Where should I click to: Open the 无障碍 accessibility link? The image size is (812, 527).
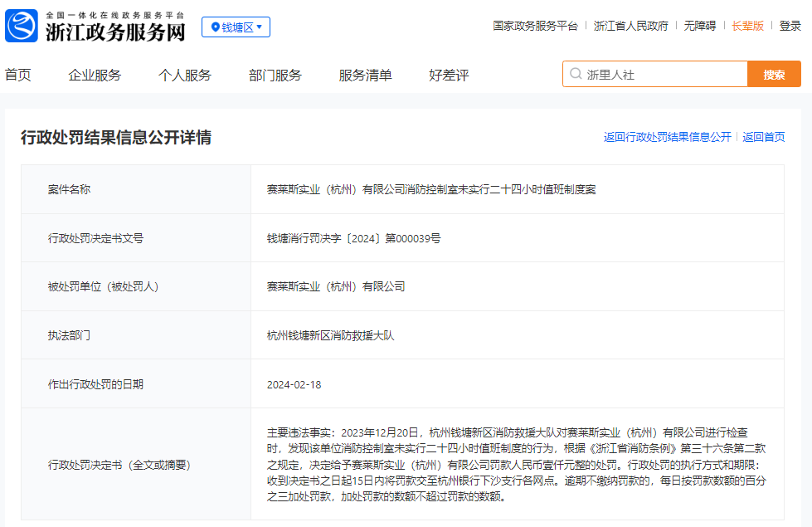tap(700, 26)
